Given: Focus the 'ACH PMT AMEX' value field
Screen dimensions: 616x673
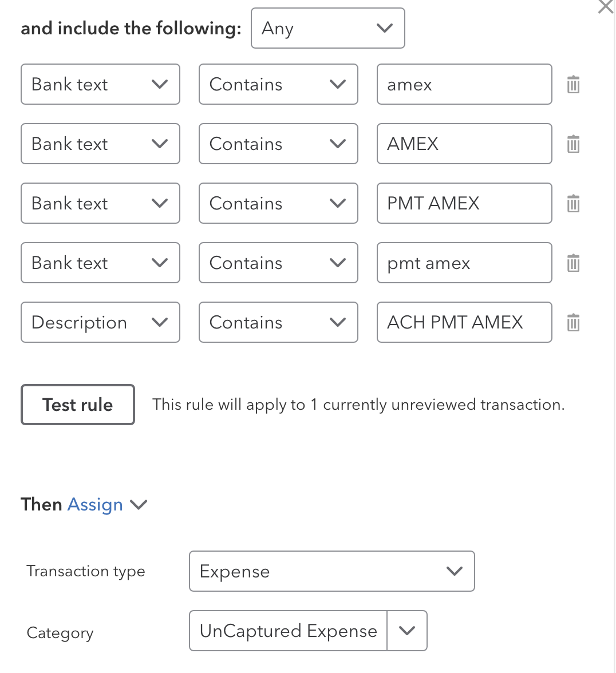Looking at the screenshot, I should point(464,323).
